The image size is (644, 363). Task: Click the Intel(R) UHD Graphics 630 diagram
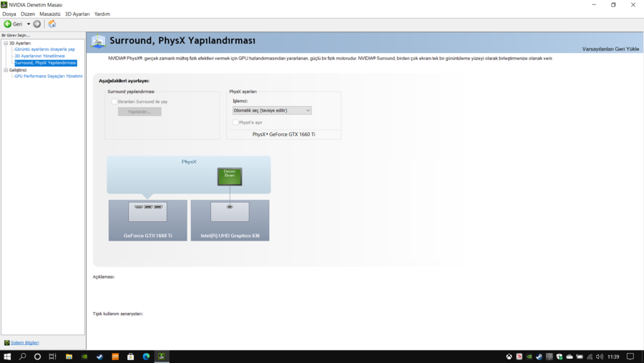[x=230, y=221]
